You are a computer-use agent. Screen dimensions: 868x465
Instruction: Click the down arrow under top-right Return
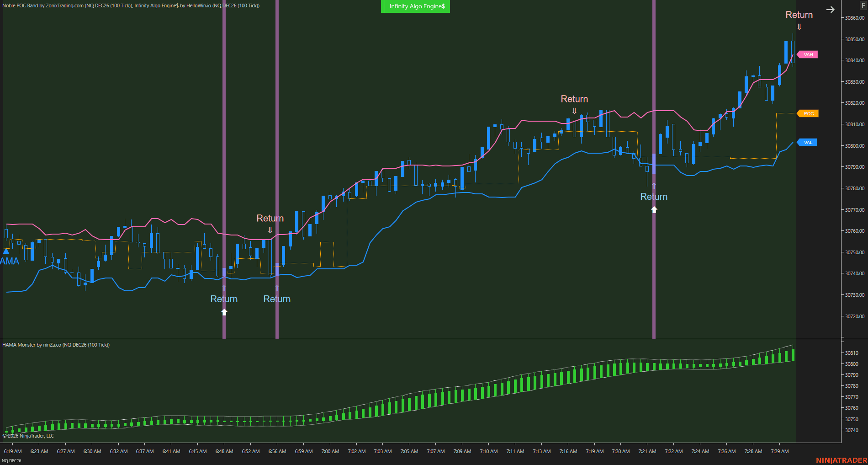(799, 27)
